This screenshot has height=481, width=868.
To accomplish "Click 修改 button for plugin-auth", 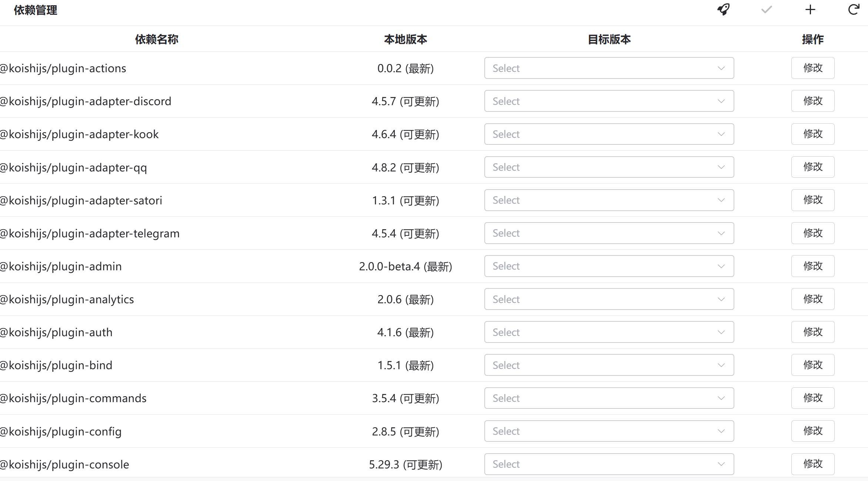I will [x=813, y=332].
